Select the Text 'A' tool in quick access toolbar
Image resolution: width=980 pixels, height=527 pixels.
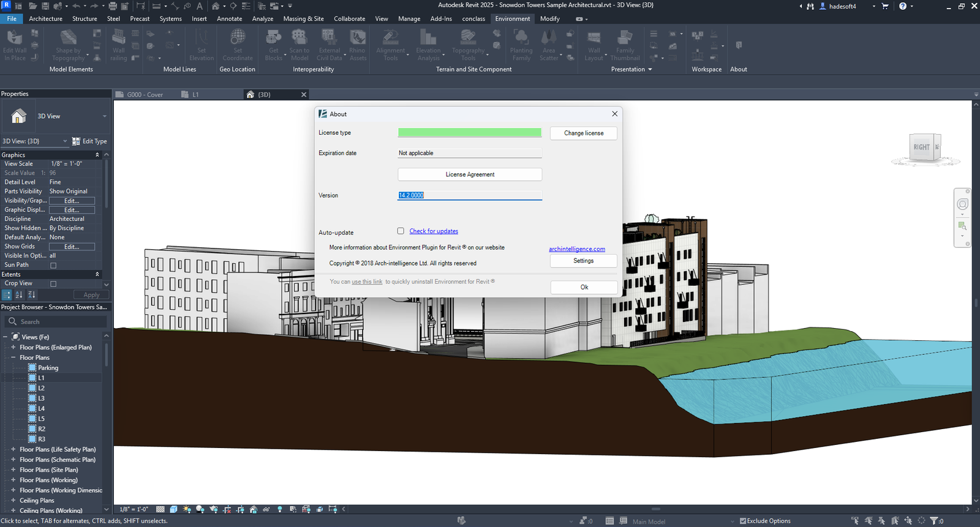(199, 6)
